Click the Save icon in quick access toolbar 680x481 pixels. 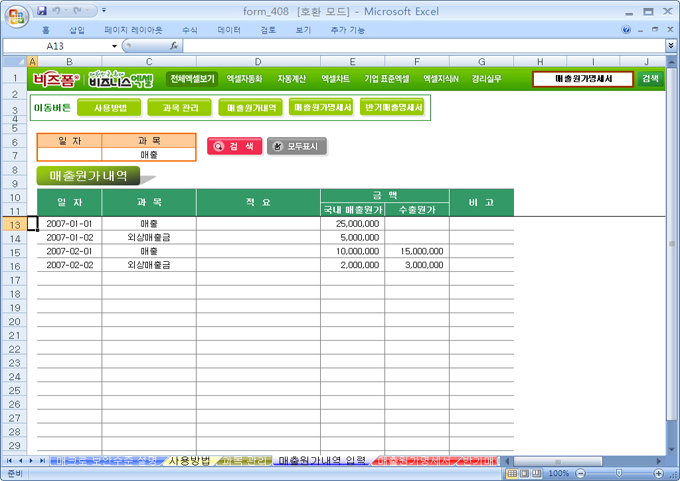click(41, 10)
